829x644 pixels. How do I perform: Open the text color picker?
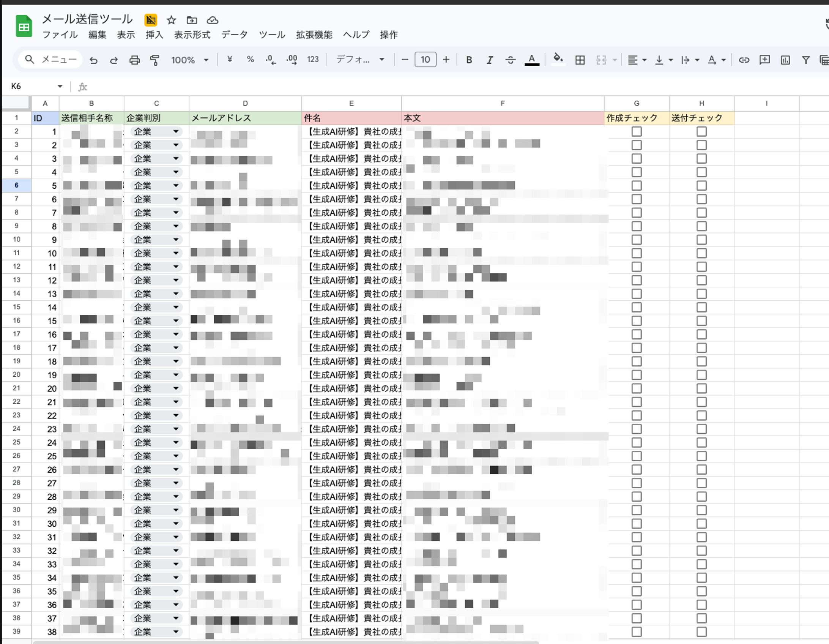click(531, 60)
